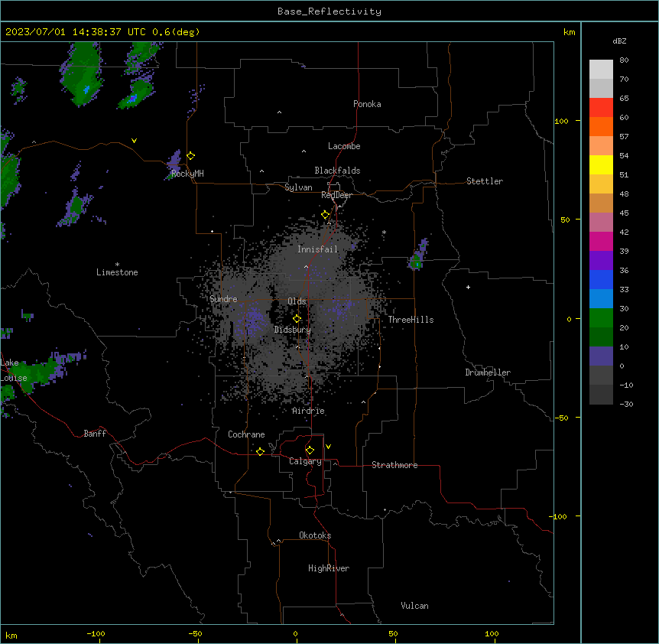Click the RedDeer city label

336,195
